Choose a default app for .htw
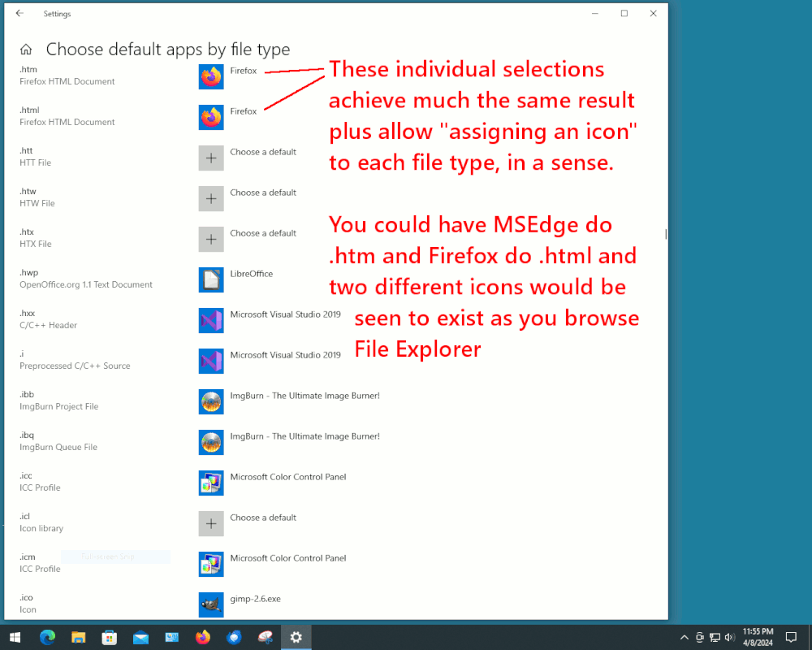The height and width of the screenshot is (650, 812). point(211,198)
